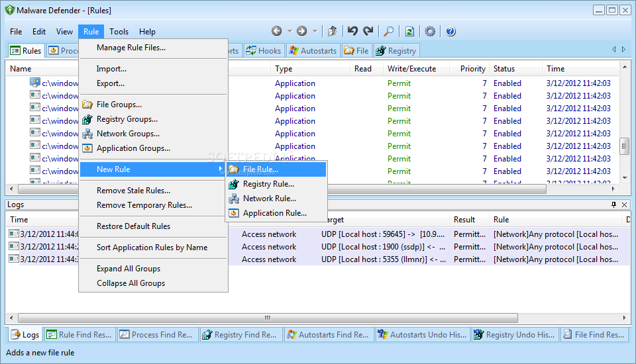Open the Forward history dropdown arrow
Screen dimensions: 636x364
coord(315,31)
